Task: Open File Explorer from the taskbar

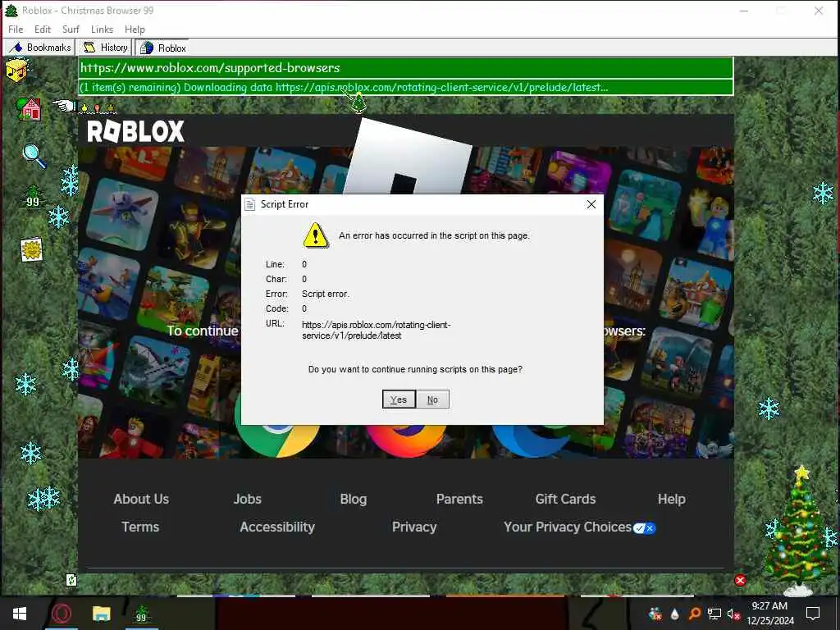Action: (101, 614)
